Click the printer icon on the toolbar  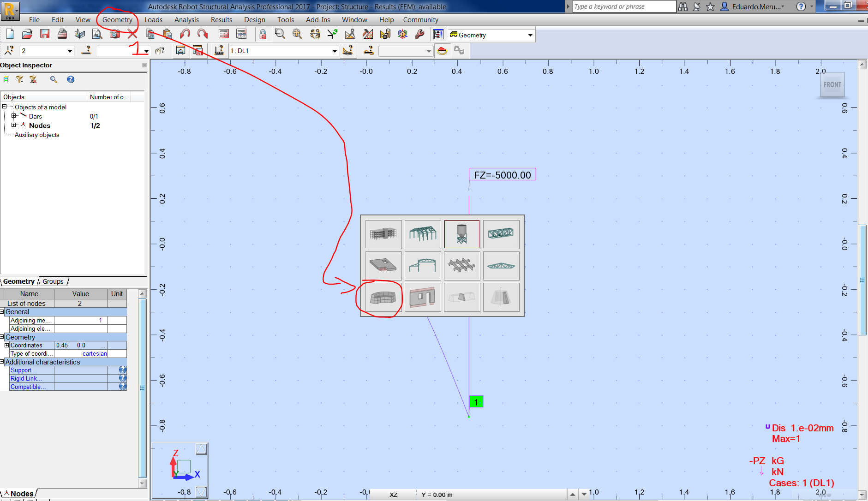tap(62, 34)
